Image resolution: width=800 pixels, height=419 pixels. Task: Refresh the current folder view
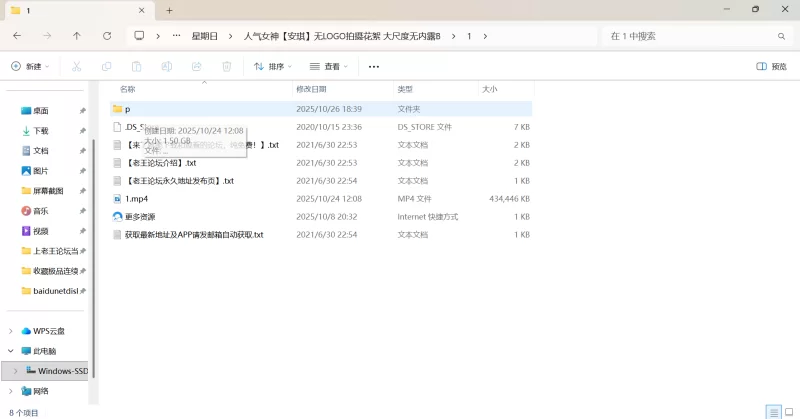pyautogui.click(x=107, y=36)
